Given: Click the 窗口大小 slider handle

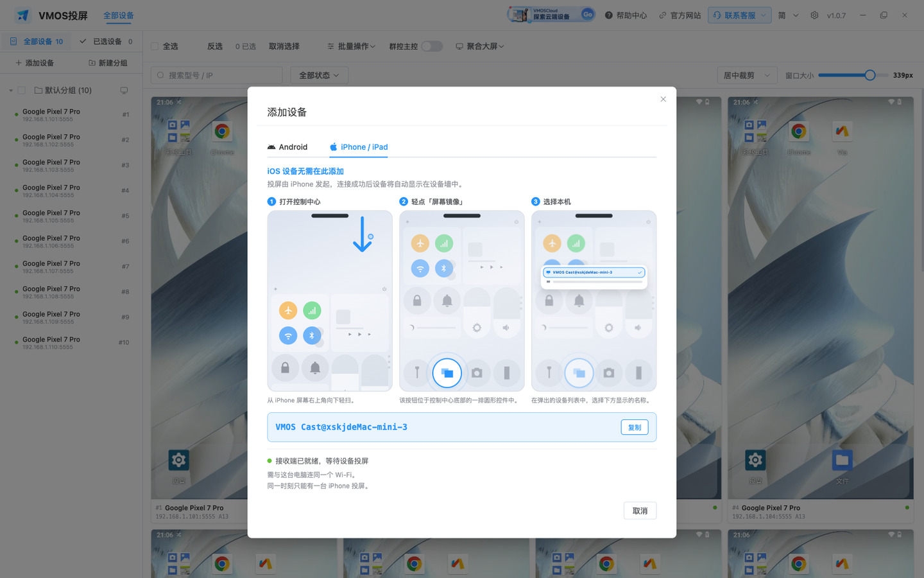Looking at the screenshot, I should tap(869, 75).
